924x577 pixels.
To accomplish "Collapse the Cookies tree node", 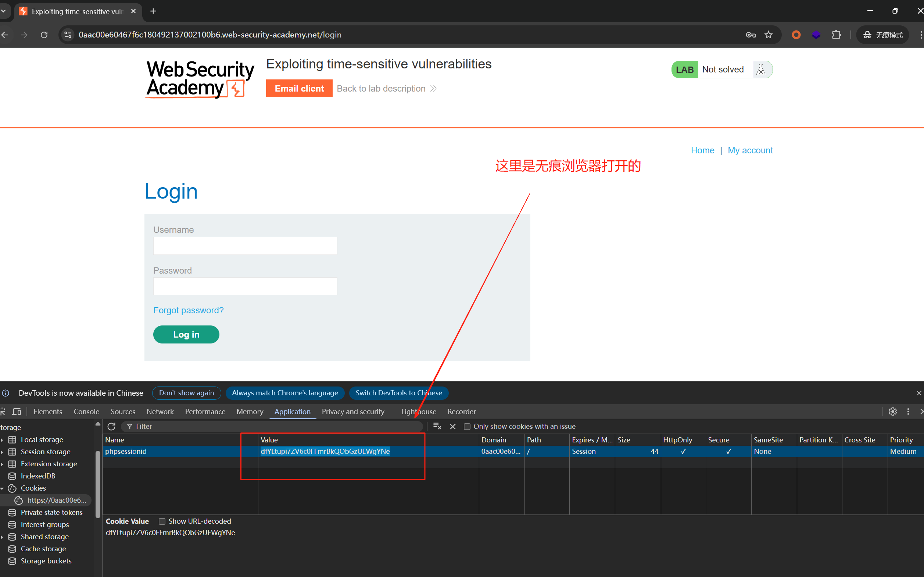I will click(x=2, y=488).
